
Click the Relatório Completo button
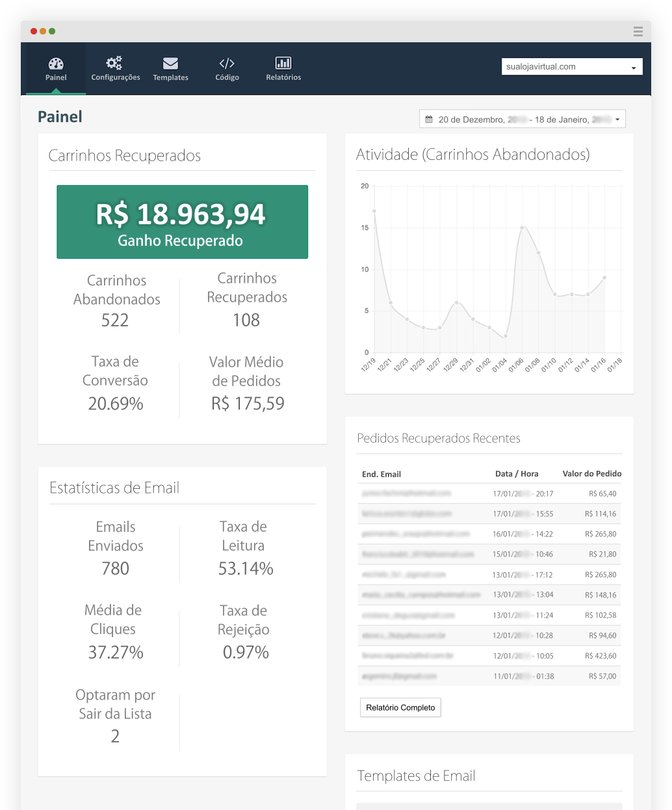pos(400,707)
